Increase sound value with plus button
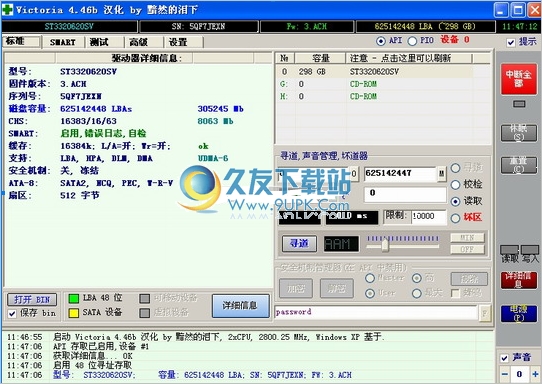Screen dimensions: 542x384 tap(535, 374)
